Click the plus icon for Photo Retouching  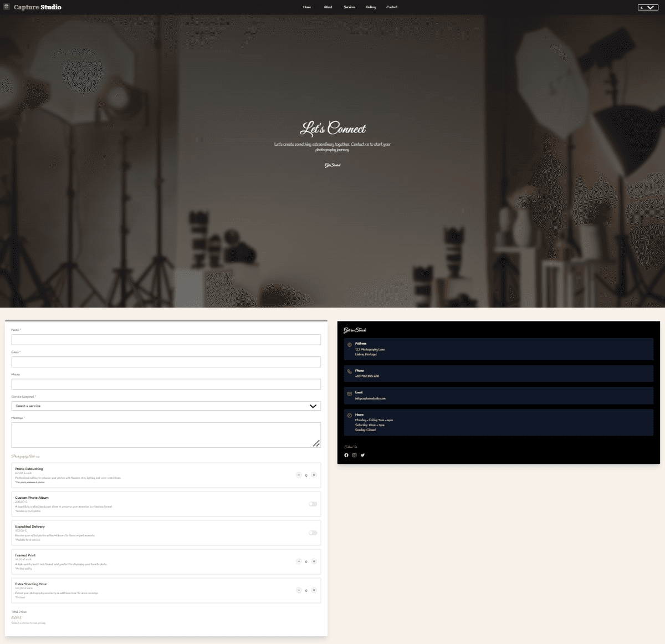click(314, 475)
